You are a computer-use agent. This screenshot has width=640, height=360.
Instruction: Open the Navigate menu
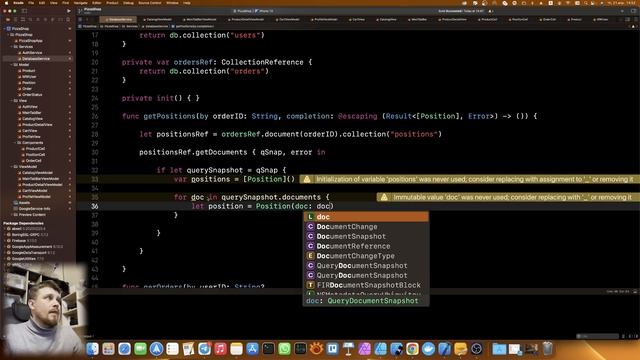click(x=80, y=3)
